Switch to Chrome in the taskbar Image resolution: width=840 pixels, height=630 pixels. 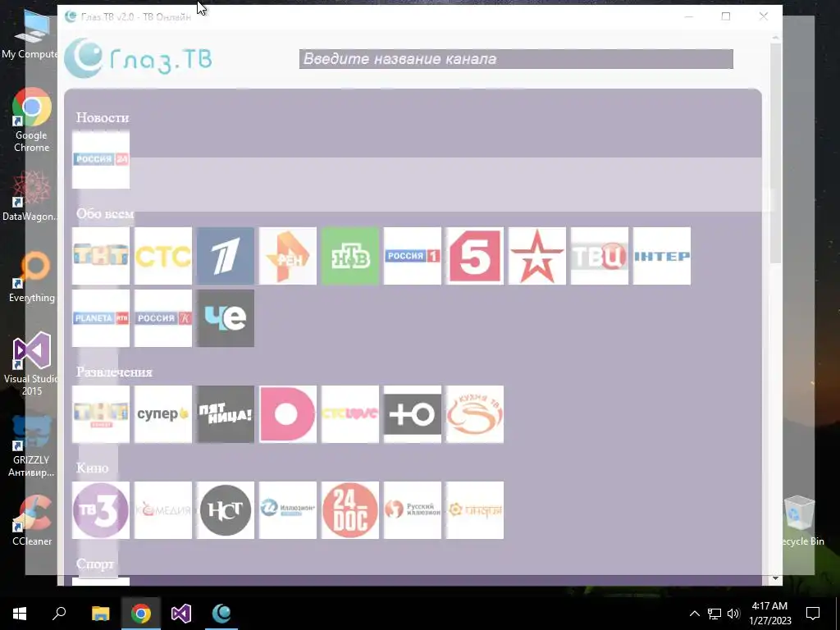pyautogui.click(x=141, y=614)
